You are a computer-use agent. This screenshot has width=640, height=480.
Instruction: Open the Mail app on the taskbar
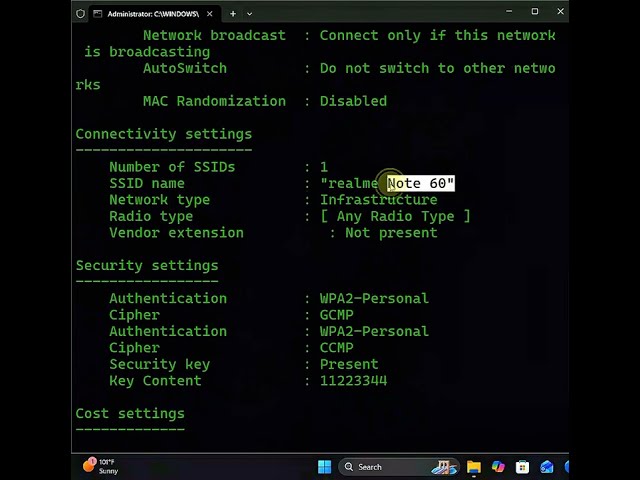pyautogui.click(x=547, y=467)
